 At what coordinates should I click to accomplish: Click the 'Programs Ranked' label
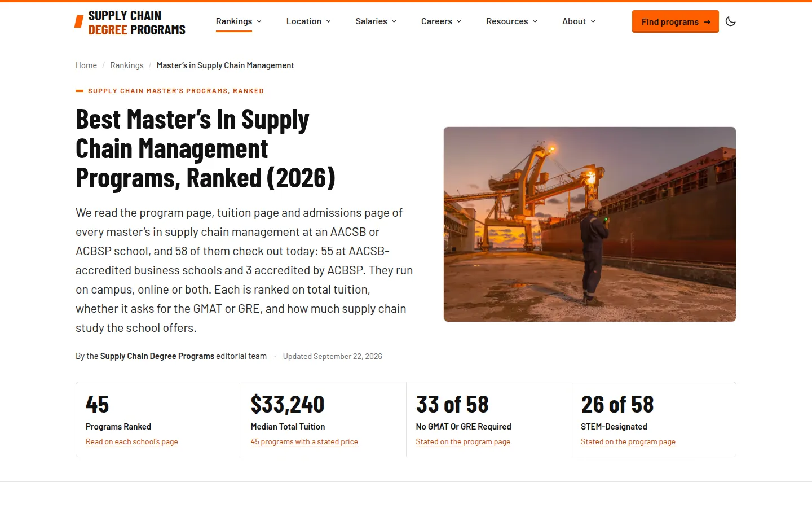[x=118, y=427]
